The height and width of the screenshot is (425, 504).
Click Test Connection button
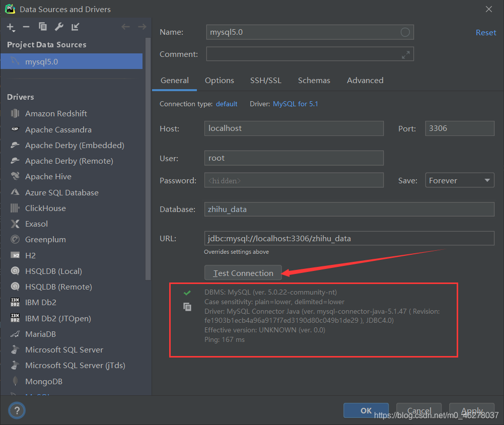(243, 273)
